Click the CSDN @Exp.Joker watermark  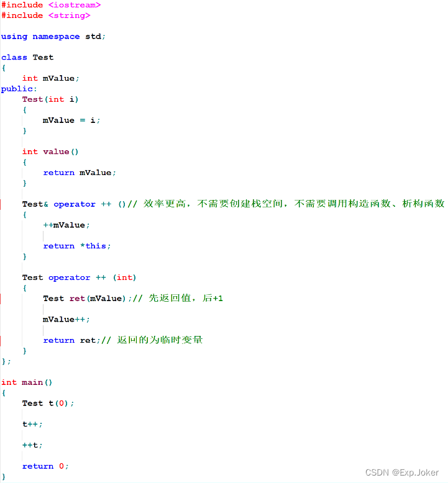click(x=402, y=472)
